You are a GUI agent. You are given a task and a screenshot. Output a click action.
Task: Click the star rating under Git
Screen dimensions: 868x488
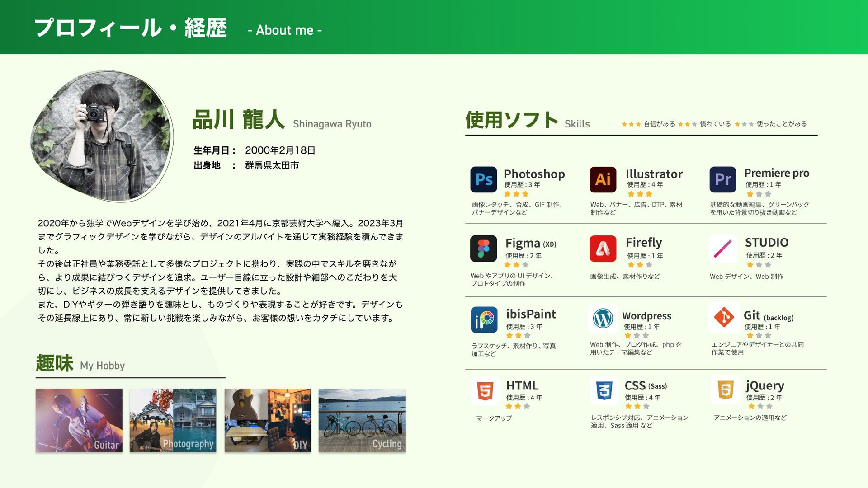click(759, 336)
